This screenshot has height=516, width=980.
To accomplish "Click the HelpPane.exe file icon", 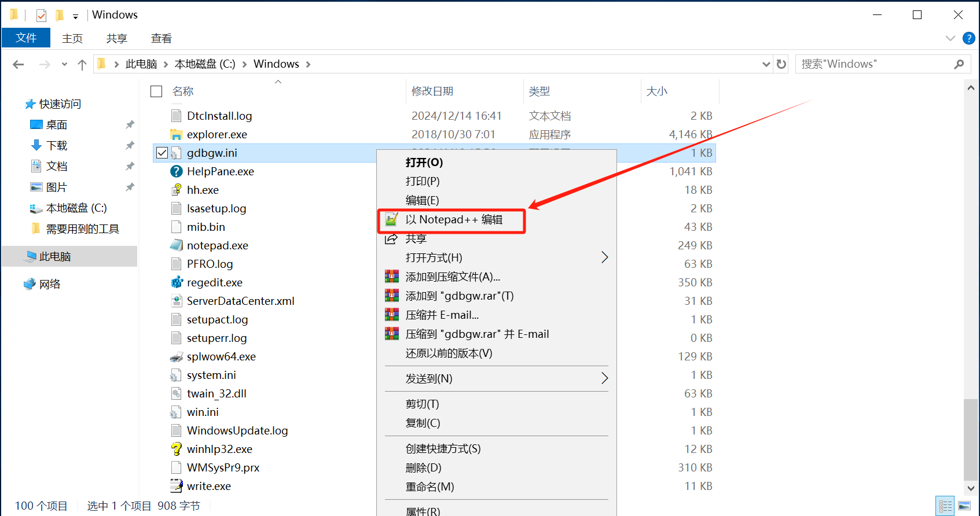I will (177, 171).
